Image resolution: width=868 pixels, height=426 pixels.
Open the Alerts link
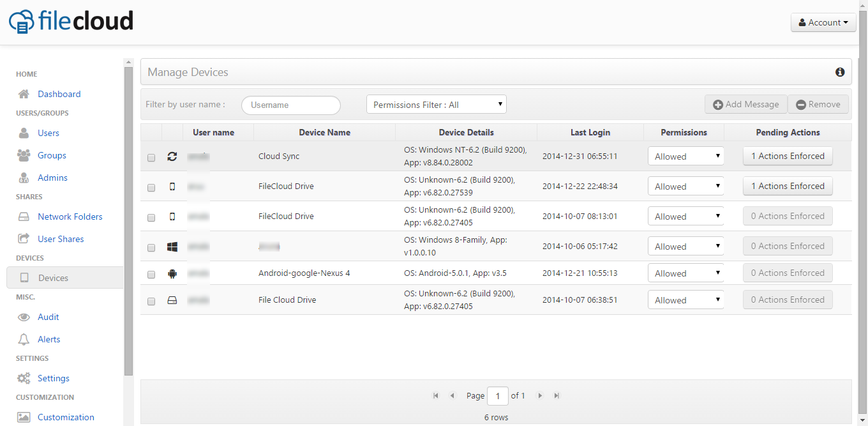(x=49, y=339)
